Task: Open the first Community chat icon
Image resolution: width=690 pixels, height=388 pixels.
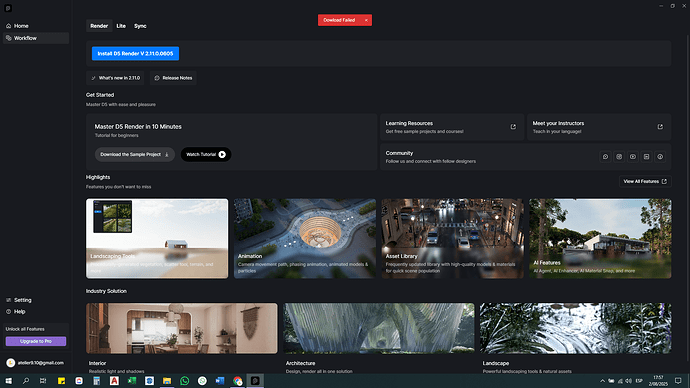Action: (x=606, y=157)
